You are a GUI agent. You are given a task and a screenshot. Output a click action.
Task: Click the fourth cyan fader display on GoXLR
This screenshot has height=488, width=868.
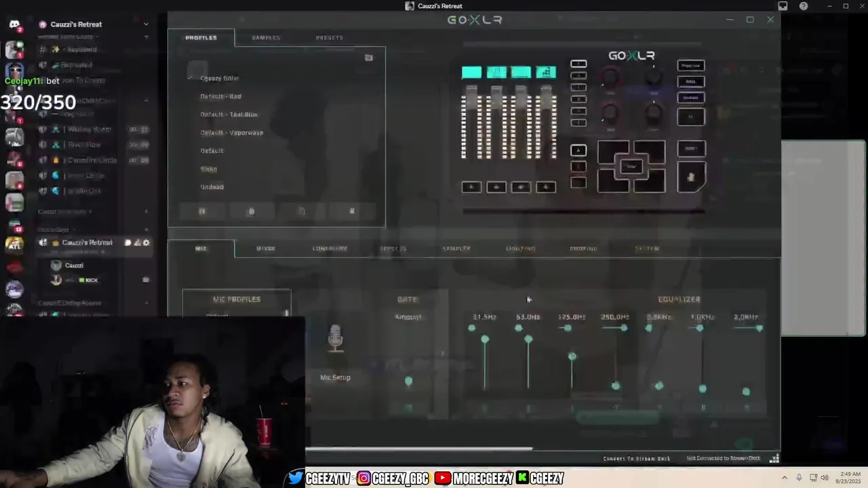click(546, 73)
